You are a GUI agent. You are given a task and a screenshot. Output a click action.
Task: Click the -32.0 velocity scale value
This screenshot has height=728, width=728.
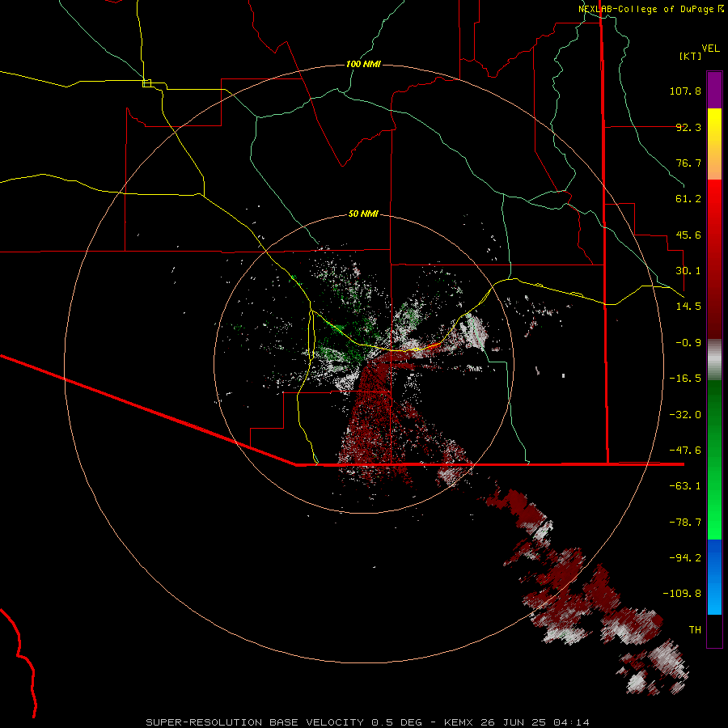coord(685,415)
